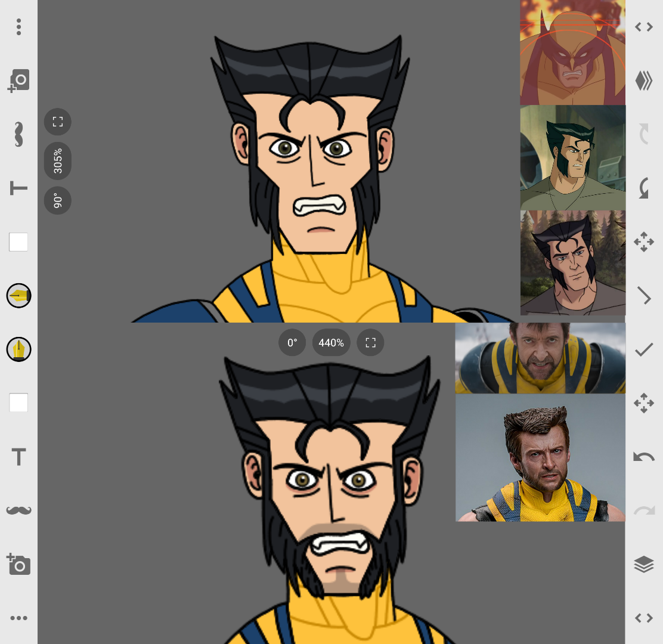Select the move arrows tool below the sideways undo arrow

644,242
